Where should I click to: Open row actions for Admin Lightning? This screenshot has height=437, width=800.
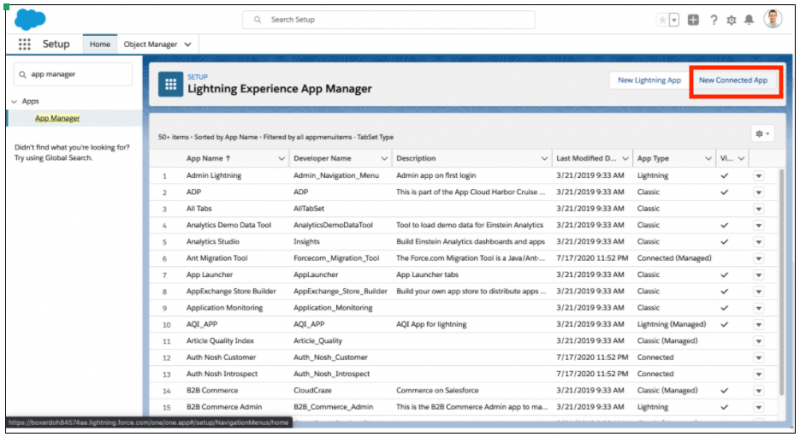click(x=759, y=176)
